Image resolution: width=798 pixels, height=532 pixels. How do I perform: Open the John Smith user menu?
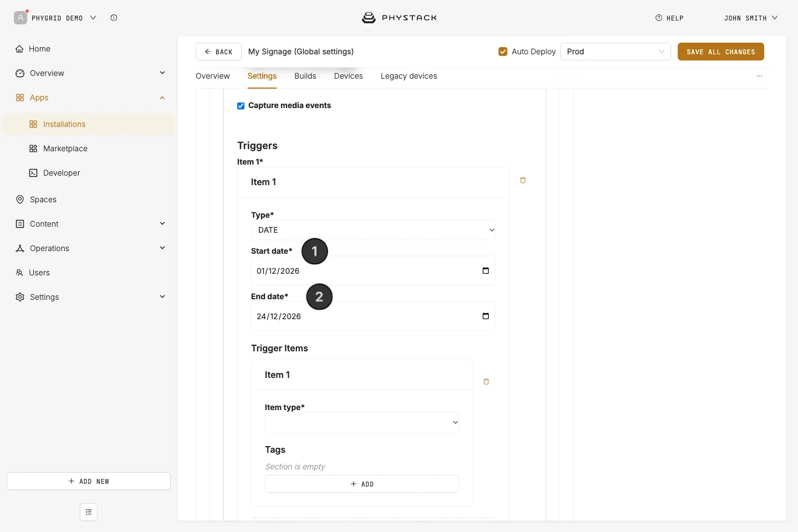(751, 18)
